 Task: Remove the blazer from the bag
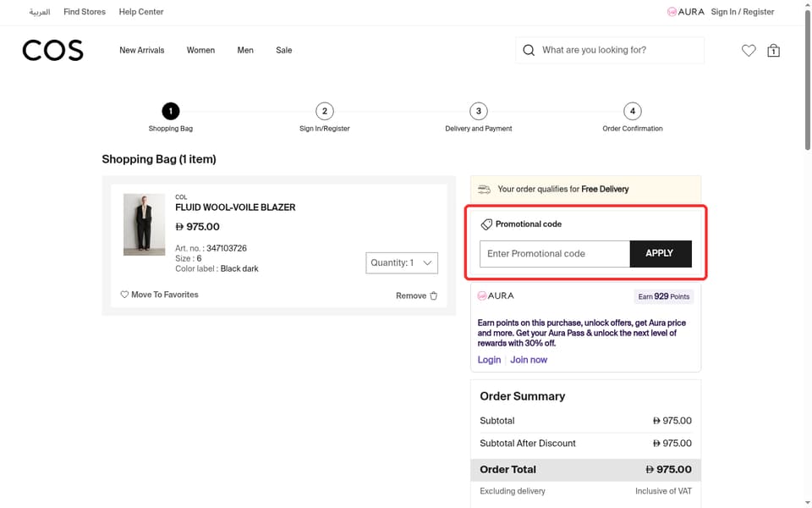416,295
